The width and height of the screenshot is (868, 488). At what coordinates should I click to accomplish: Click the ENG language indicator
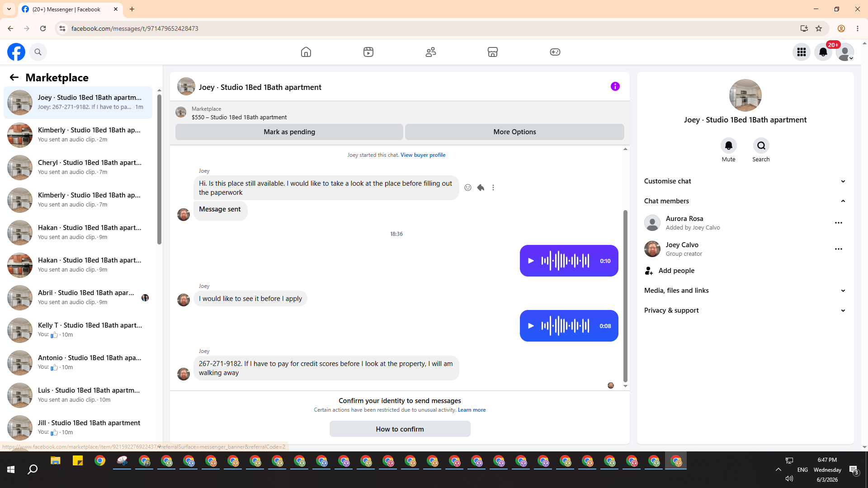coord(802,470)
